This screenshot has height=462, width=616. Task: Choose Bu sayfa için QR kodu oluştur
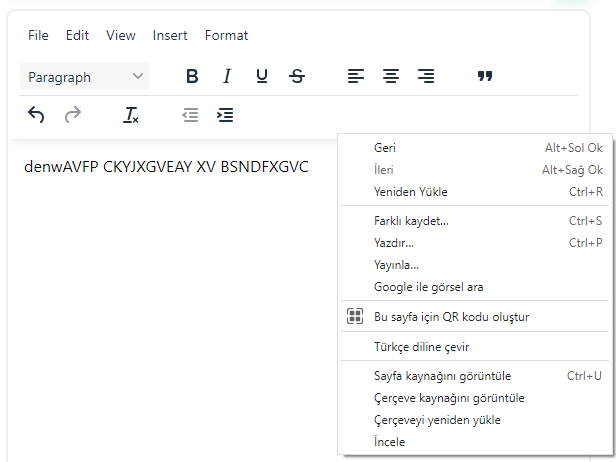475,317
